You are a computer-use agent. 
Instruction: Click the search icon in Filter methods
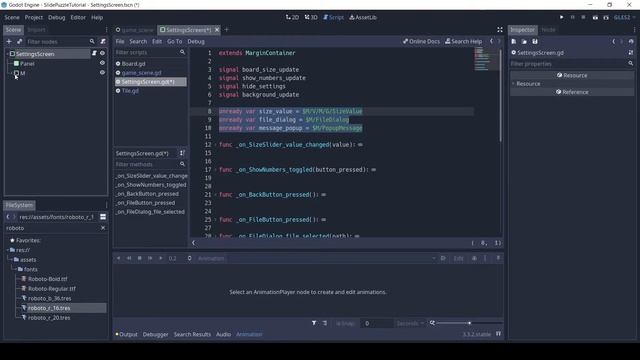182,164
